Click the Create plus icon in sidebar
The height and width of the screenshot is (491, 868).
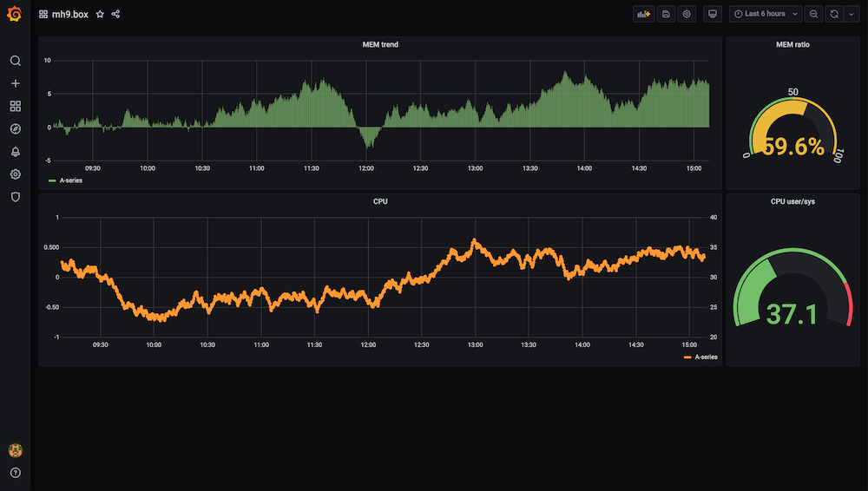tap(16, 83)
